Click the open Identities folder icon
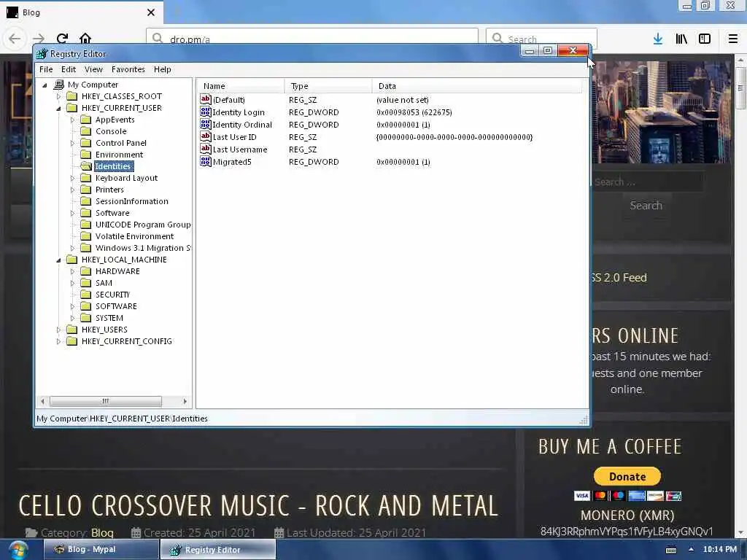 (x=86, y=166)
